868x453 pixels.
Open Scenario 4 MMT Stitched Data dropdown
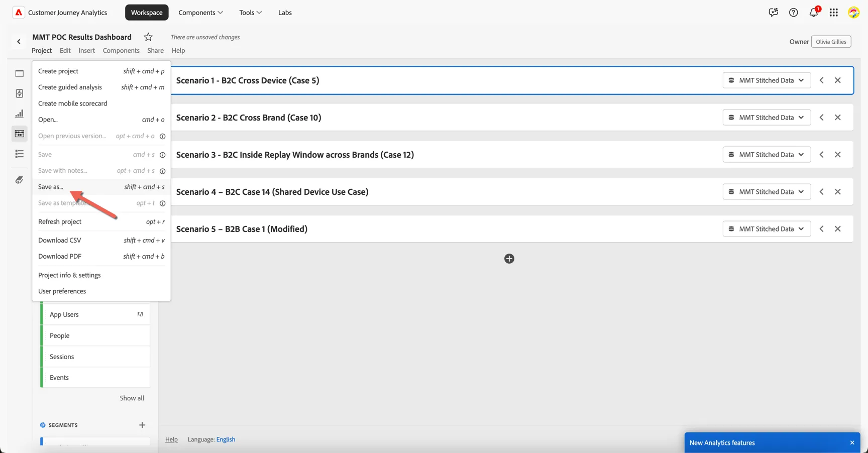767,192
